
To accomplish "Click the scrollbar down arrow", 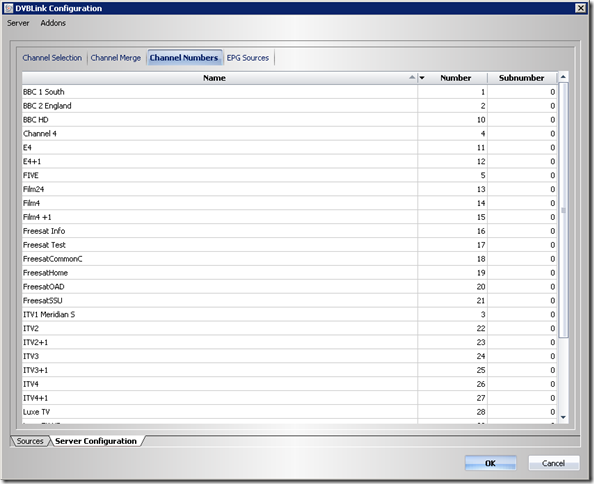I will [x=563, y=417].
